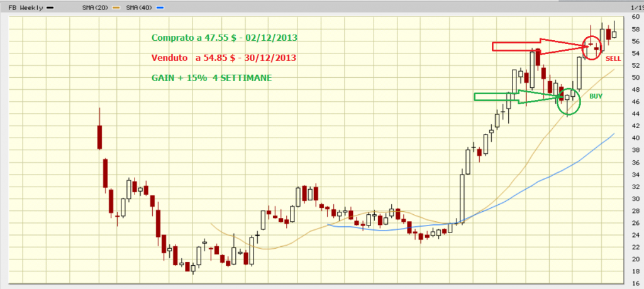Screen dimensions: 644x289
Task: Click the 'Venduto a 54.85 $ - 30/12/2013' text
Action: [224, 58]
